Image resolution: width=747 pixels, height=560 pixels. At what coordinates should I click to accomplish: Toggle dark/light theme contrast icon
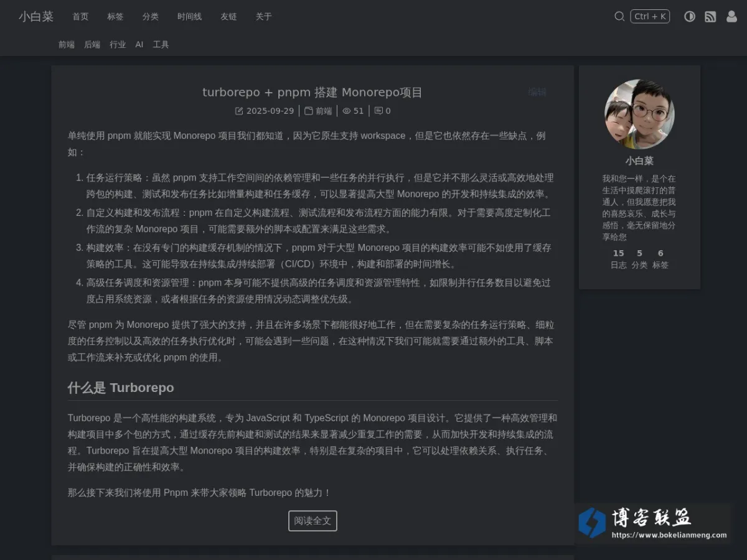pyautogui.click(x=690, y=17)
